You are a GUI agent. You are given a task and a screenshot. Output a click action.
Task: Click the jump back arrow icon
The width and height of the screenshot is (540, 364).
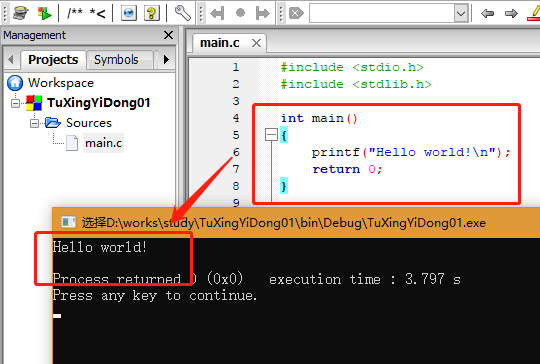click(x=217, y=13)
